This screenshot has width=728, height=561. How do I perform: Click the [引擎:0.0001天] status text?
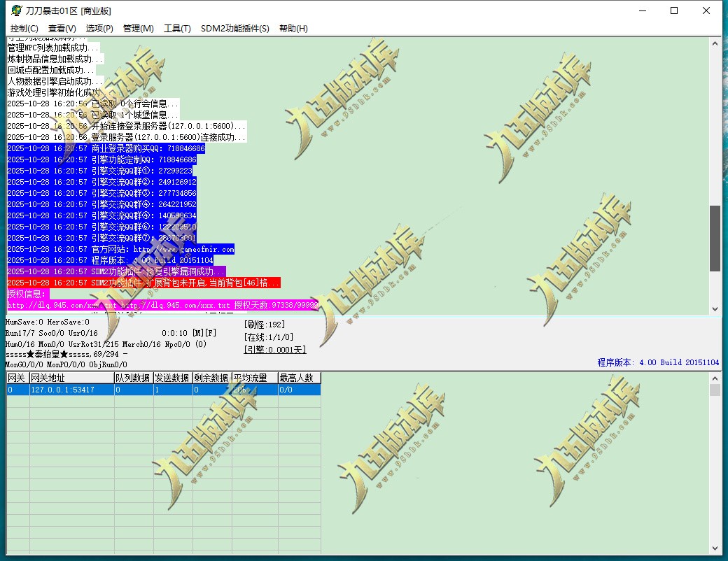coord(275,350)
